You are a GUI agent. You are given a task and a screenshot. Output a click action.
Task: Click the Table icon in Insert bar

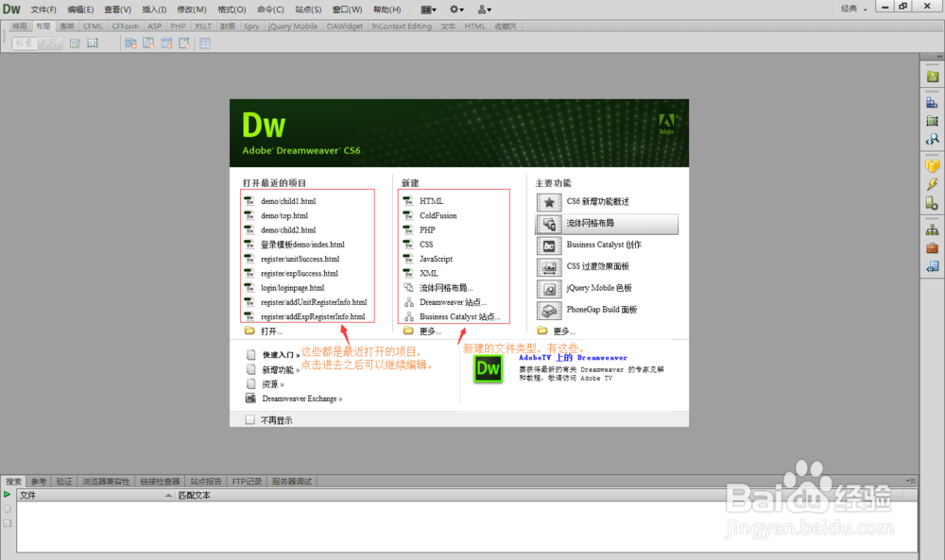[205, 43]
